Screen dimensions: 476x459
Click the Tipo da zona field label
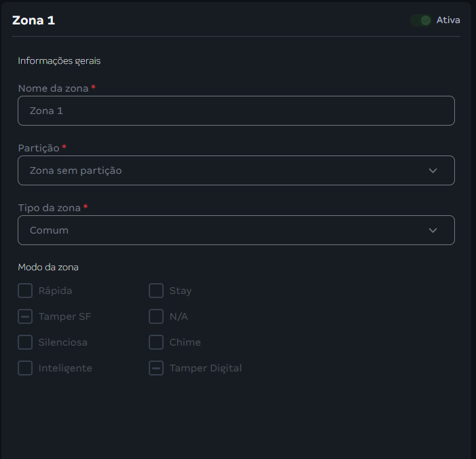tap(49, 207)
